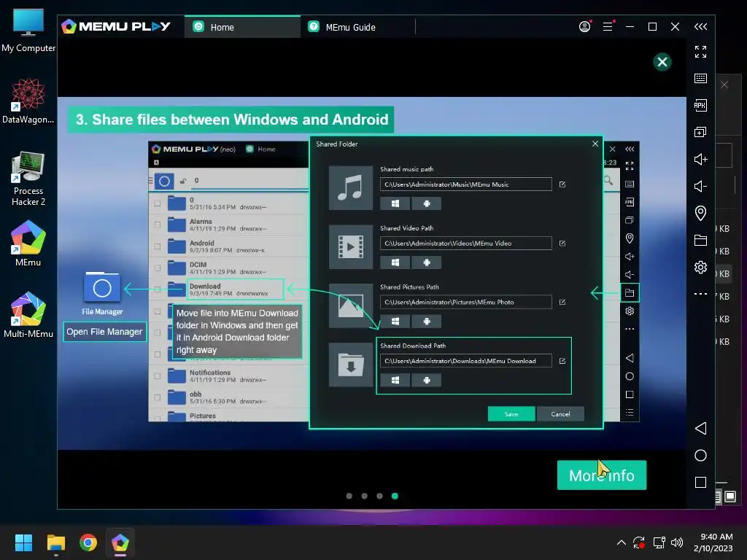Collapse the MEmu sidebar with triple chevron
747x560 pixels.
[700, 27]
